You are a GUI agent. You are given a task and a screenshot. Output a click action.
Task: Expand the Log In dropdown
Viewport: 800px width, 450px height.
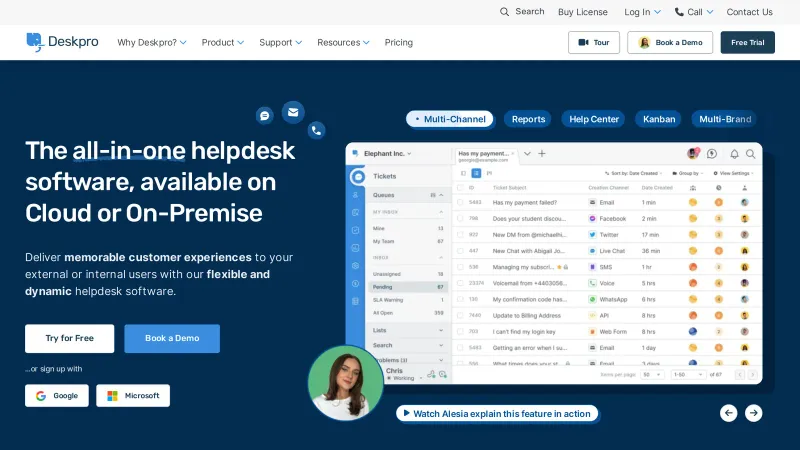coord(642,12)
